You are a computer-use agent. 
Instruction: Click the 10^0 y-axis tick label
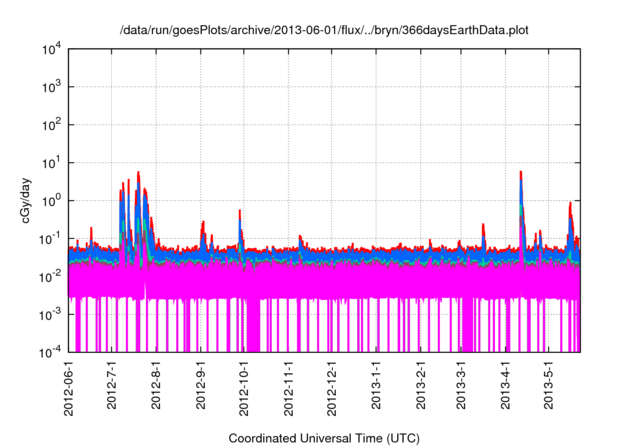(x=50, y=200)
